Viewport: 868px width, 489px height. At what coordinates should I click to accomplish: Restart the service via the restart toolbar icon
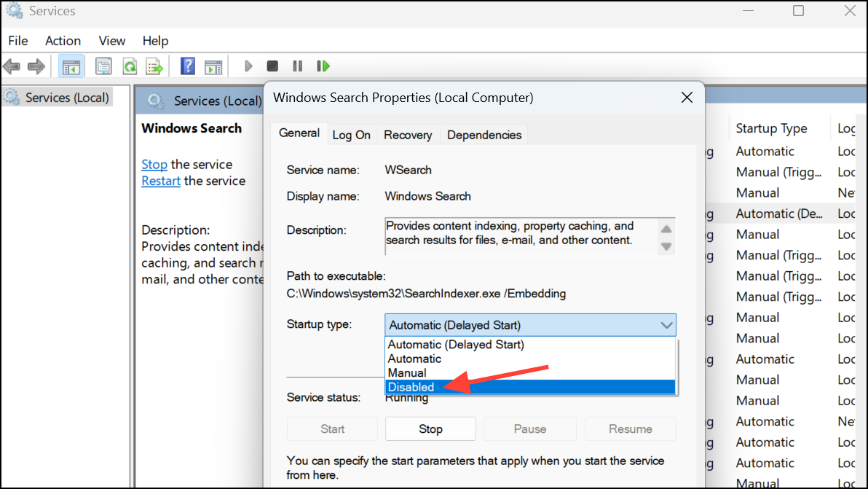(x=323, y=66)
